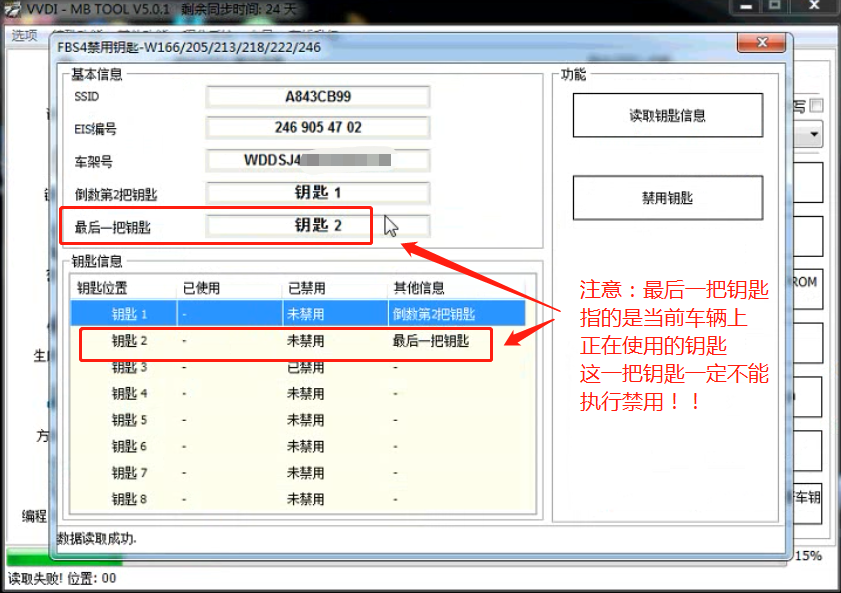
Task: Click the 读取钥匙信息 button
Action: pyautogui.click(x=668, y=115)
